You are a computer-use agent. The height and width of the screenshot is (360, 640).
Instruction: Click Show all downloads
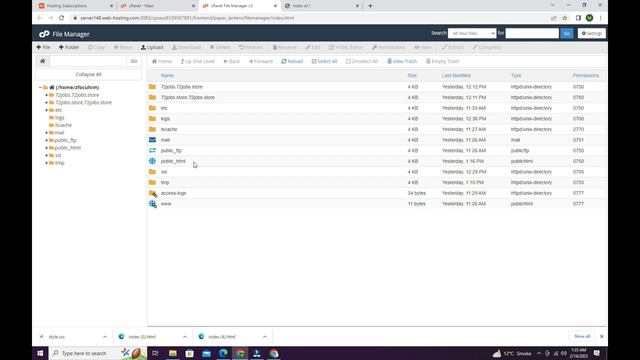(582, 336)
